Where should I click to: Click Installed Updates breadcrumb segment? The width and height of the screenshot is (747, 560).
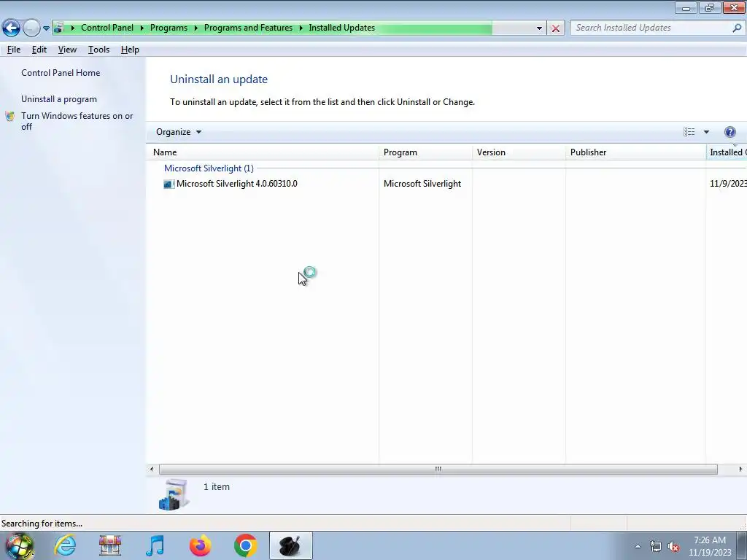pos(341,28)
